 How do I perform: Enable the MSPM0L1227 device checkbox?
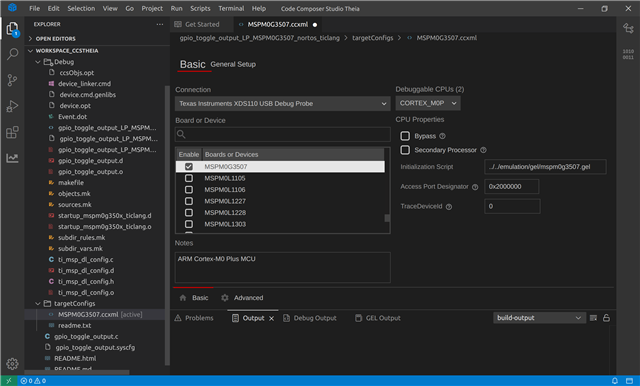(x=189, y=201)
